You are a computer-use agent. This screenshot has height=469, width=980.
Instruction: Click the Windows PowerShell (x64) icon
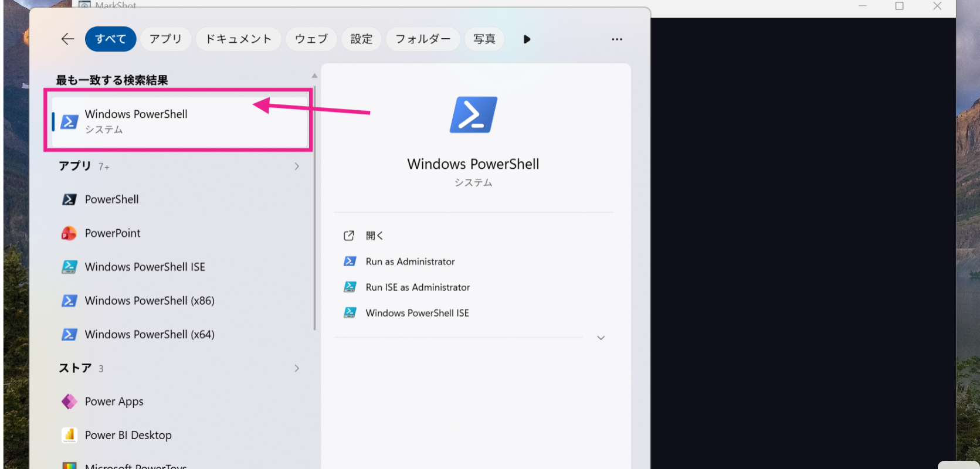tap(69, 334)
